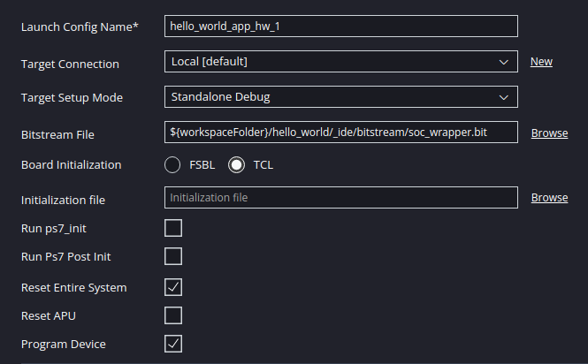Click the 'Board Initialization' label text

tap(71, 165)
